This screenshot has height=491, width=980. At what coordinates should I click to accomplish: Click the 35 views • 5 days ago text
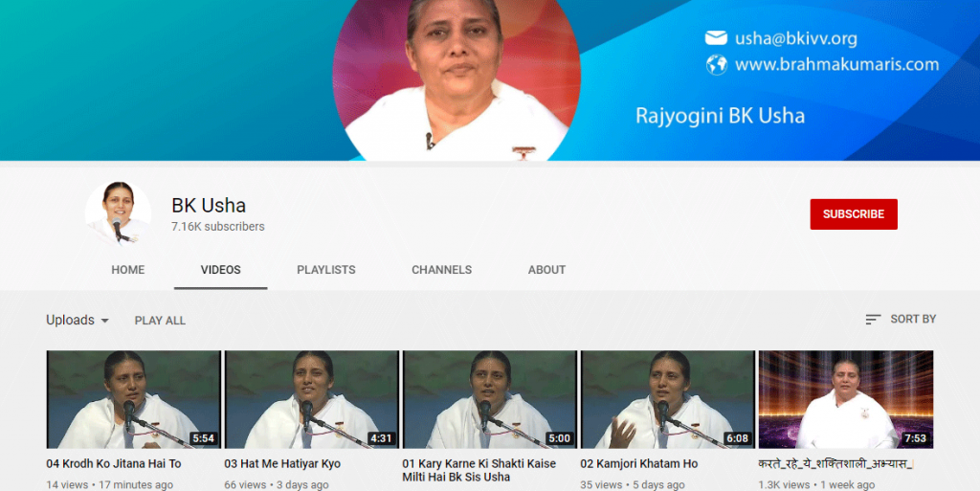(633, 484)
